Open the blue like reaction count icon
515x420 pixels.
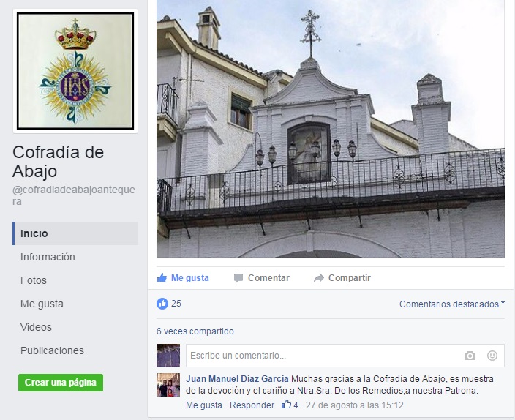pos(162,304)
